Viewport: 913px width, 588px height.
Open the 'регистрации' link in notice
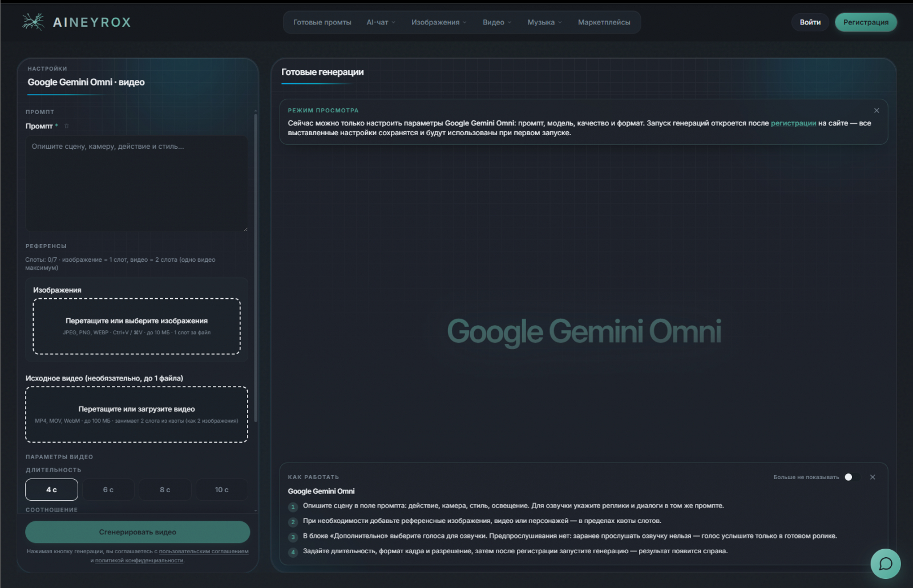793,123
